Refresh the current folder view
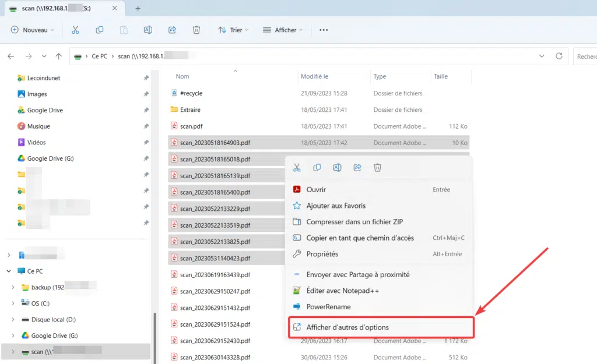The image size is (597, 364). [559, 56]
